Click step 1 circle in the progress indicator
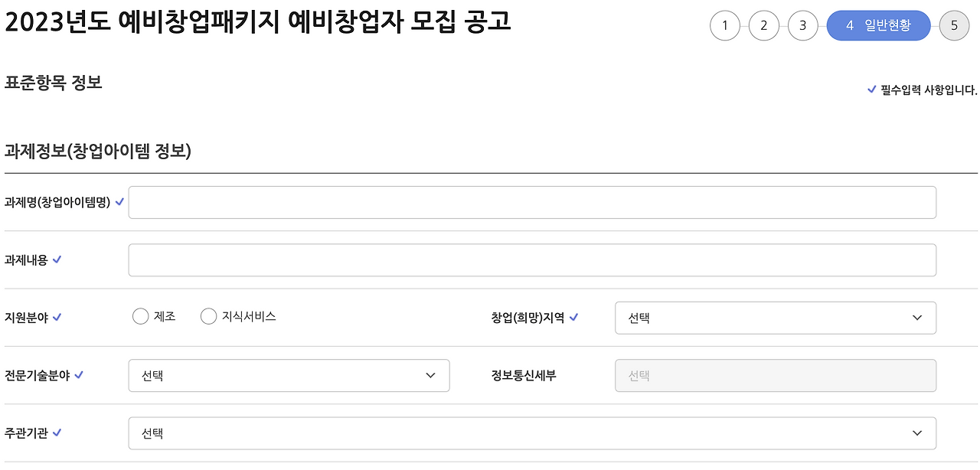The width and height of the screenshot is (980, 470). tap(725, 25)
